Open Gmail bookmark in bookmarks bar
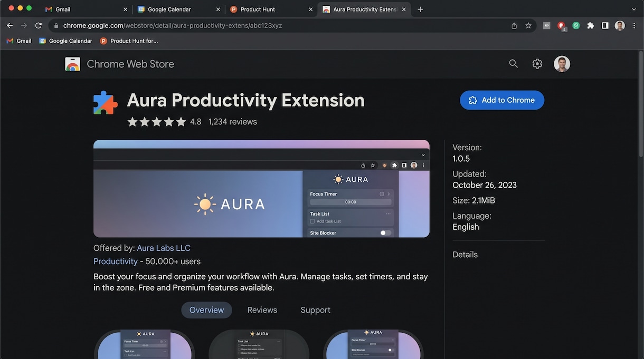 click(19, 41)
